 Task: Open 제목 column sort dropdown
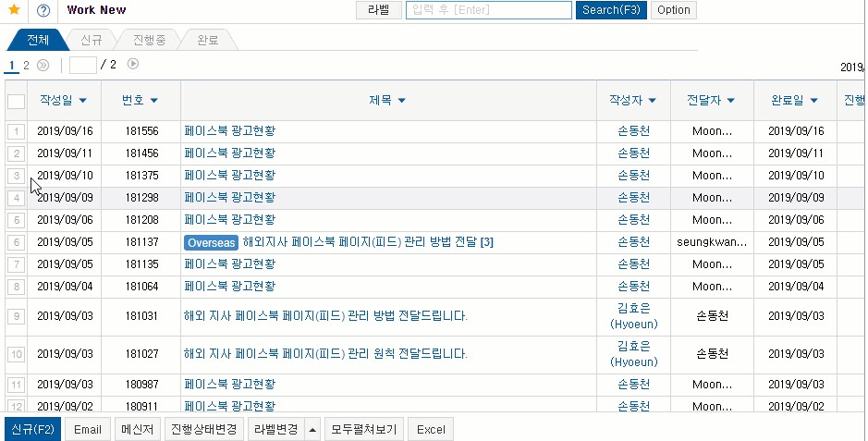402,101
